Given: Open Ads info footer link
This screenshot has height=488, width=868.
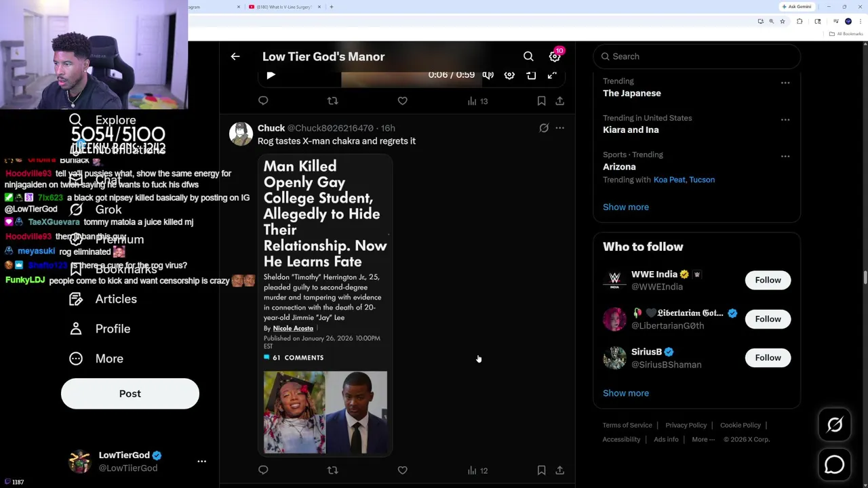Looking at the screenshot, I should (x=666, y=440).
